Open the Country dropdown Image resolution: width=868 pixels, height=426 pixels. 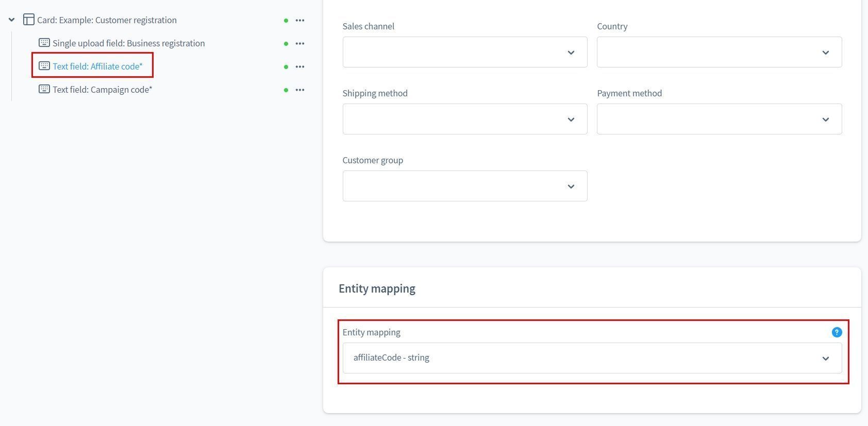(x=719, y=52)
